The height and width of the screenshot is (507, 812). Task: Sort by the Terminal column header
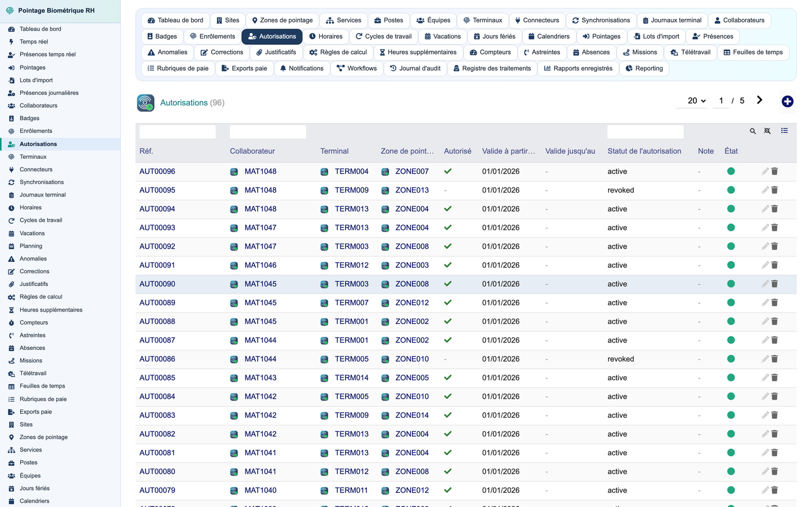pyautogui.click(x=334, y=151)
